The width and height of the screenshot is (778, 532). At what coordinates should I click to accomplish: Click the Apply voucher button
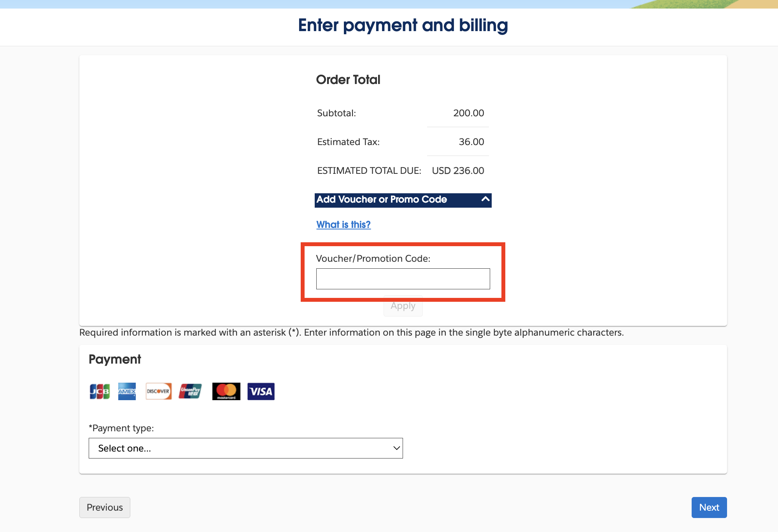[403, 306]
